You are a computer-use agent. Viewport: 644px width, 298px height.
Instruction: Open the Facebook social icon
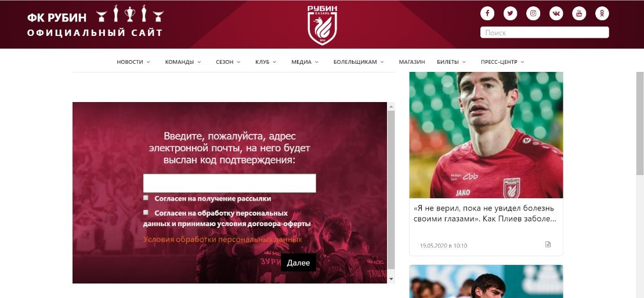click(487, 13)
